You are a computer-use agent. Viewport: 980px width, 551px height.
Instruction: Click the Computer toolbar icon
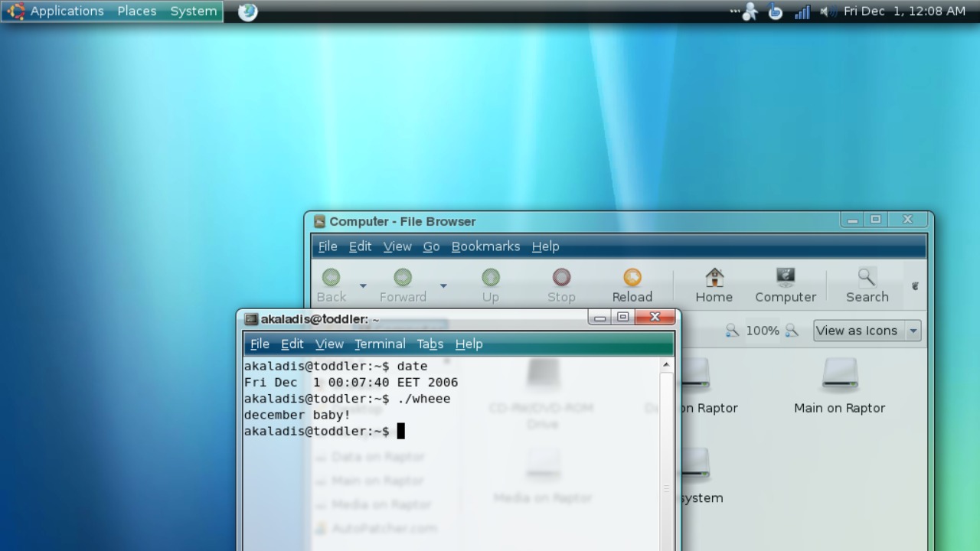785,285
